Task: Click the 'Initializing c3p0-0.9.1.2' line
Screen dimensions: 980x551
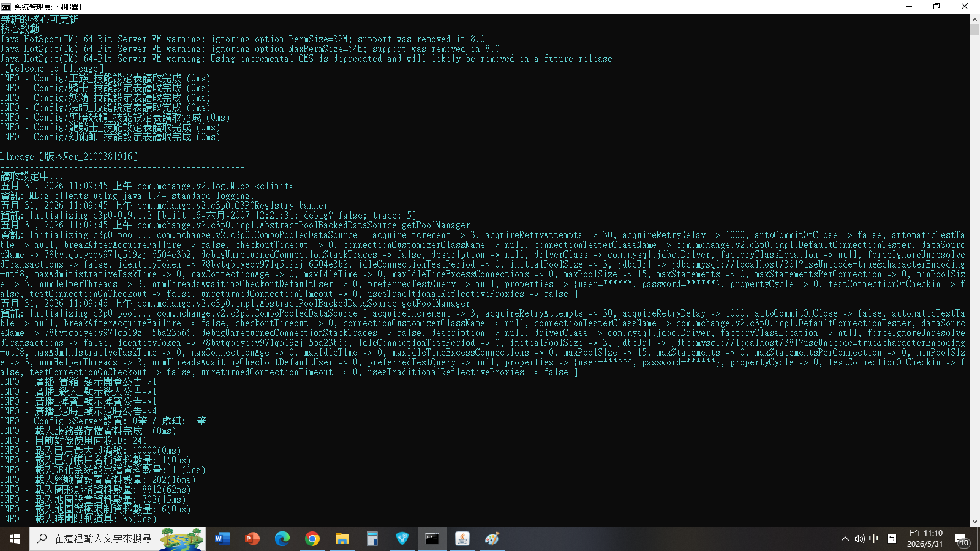Action: coord(208,216)
